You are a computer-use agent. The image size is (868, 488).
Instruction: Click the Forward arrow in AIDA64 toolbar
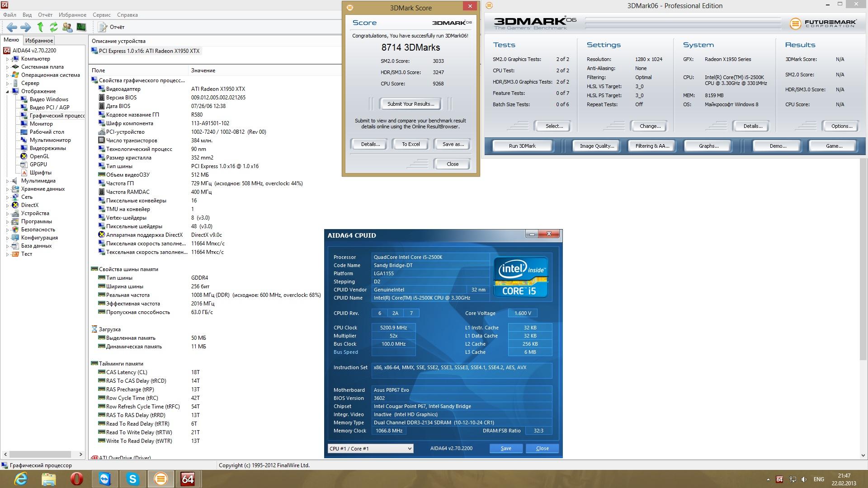click(26, 27)
